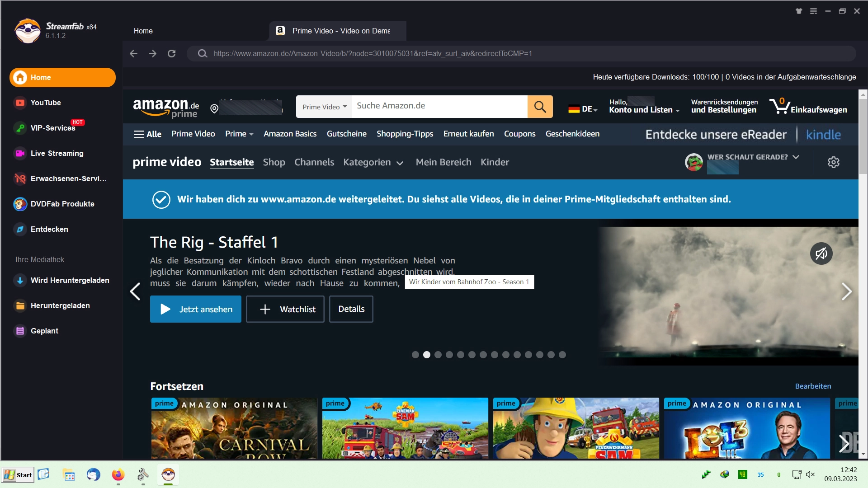
Task: Open the LOL Amazon Original thumbnail
Action: pyautogui.click(x=746, y=428)
